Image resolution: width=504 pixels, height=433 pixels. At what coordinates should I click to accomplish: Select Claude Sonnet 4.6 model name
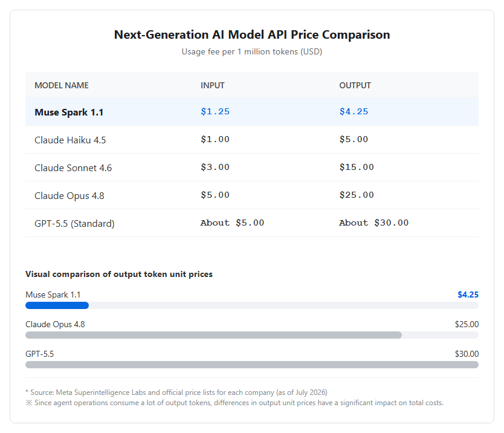coord(73,168)
